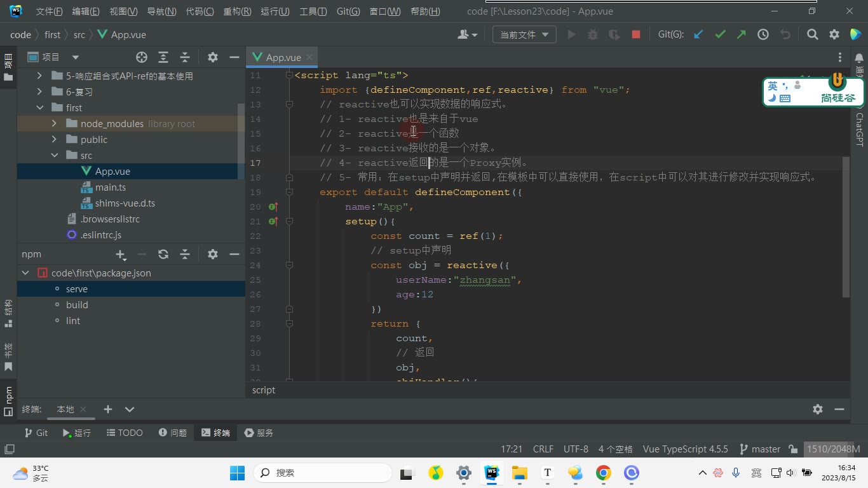Toggle read-only lock icon in status bar

pos(793,449)
